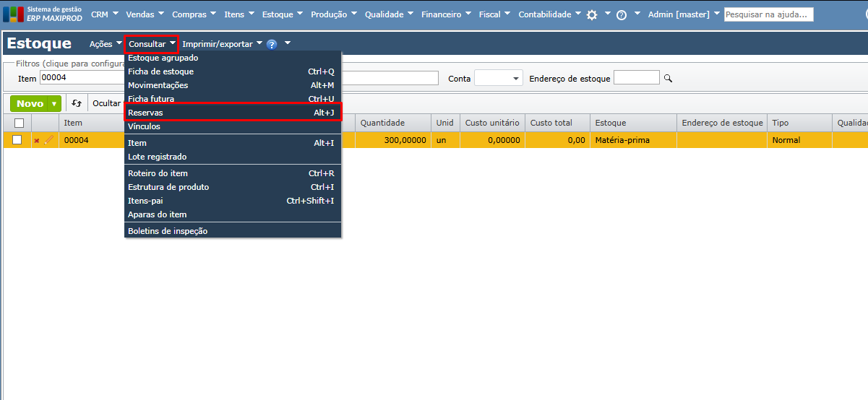Click the 00004 item cell in table

pyautogui.click(x=91, y=140)
